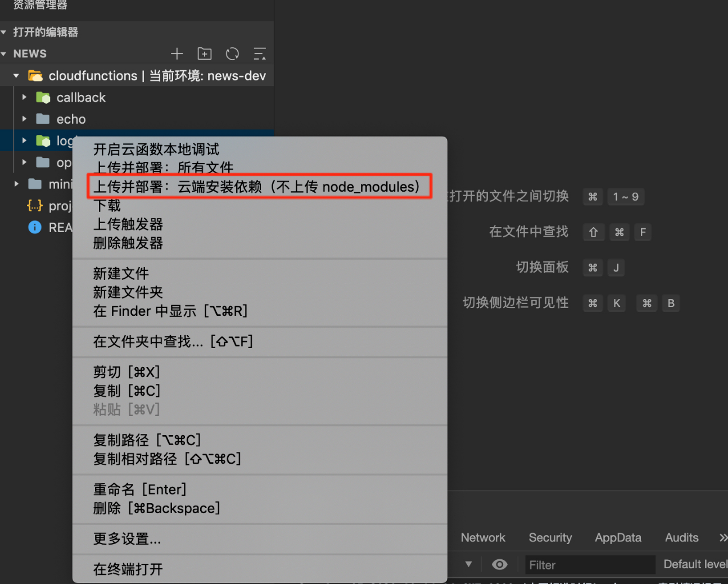728x584 pixels.
Task: Refresh the NEWS explorer tree
Action: pos(232,53)
